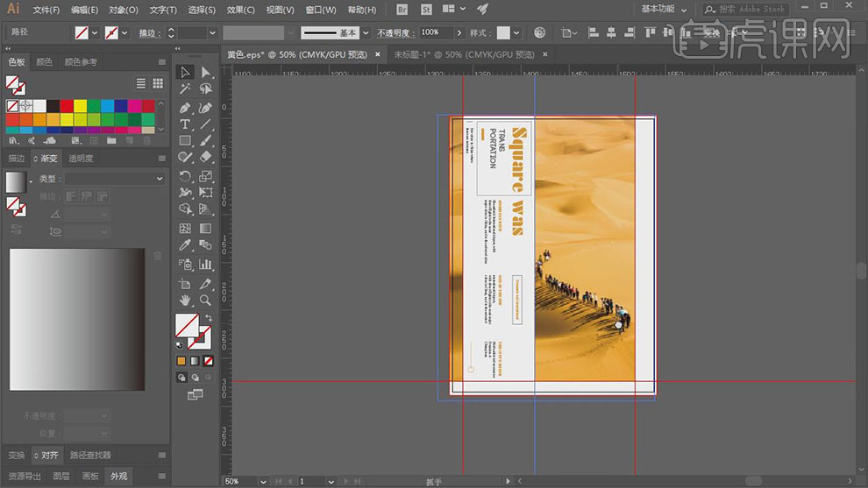Select the Zoom magnifier tool

[205, 301]
